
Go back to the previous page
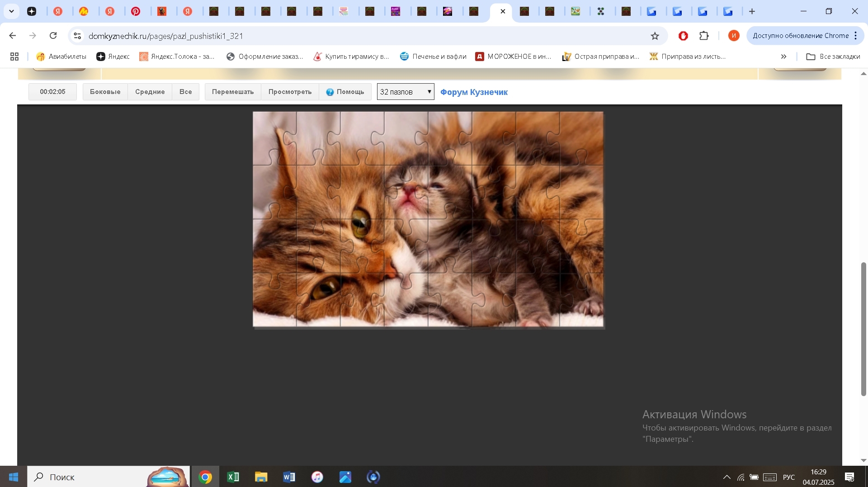point(13,36)
